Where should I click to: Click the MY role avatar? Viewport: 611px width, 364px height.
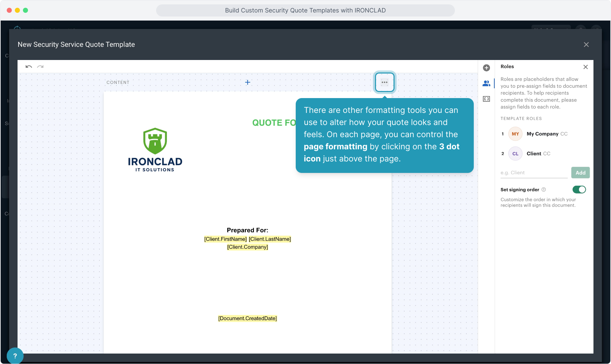coord(515,134)
